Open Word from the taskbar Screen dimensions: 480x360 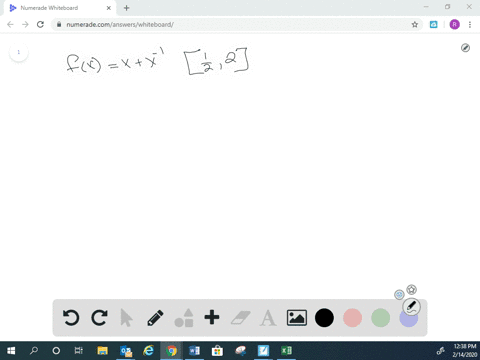click(x=194, y=350)
